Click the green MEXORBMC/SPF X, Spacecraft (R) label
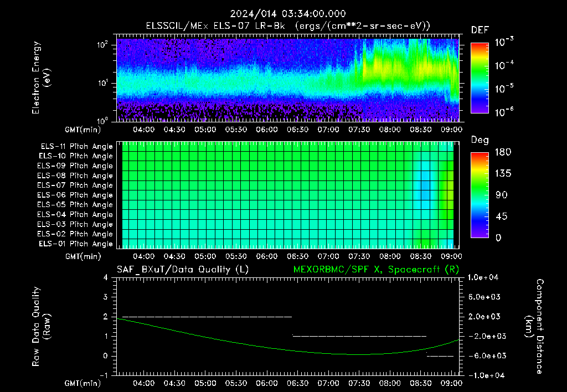 click(x=376, y=270)
